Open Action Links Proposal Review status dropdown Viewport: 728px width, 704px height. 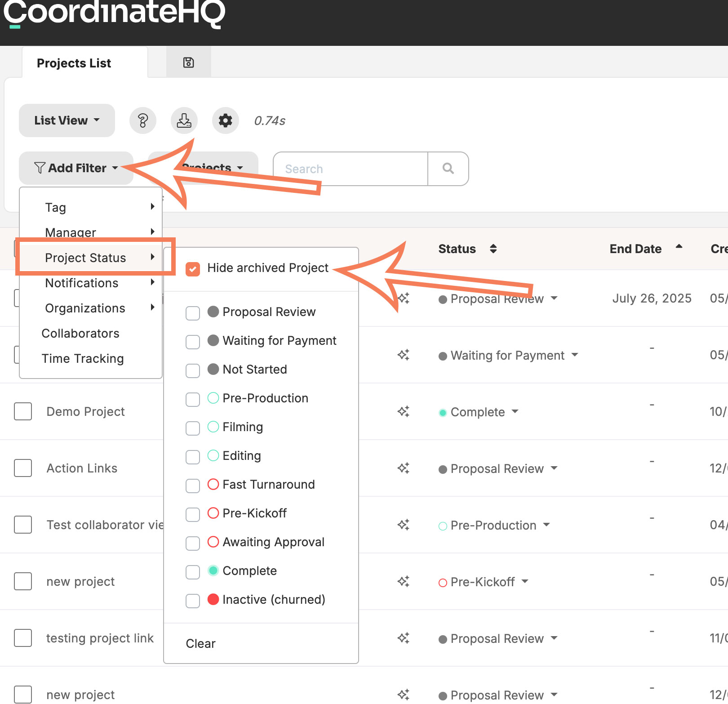498,469
